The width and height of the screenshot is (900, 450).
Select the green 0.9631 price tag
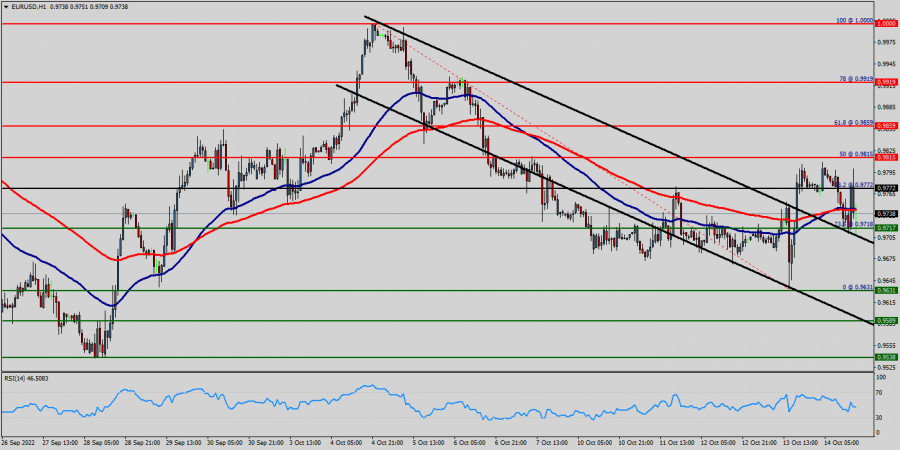click(886, 290)
